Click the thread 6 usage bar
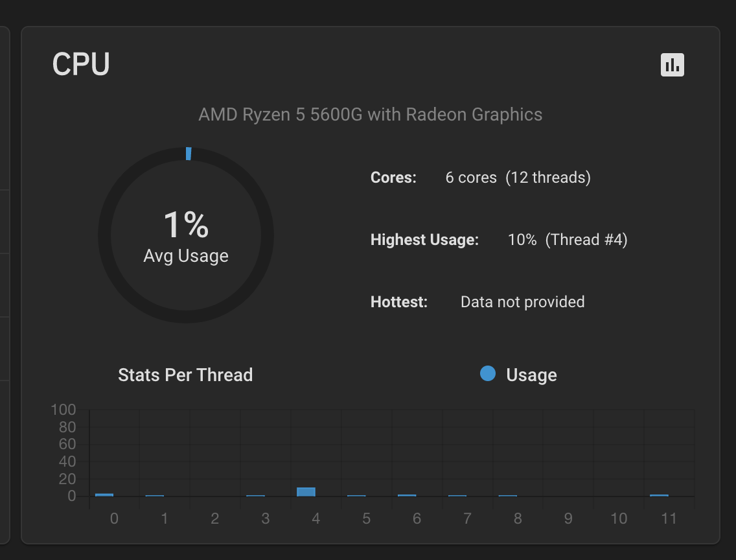Screen dimensions: 736x560 click(x=407, y=495)
